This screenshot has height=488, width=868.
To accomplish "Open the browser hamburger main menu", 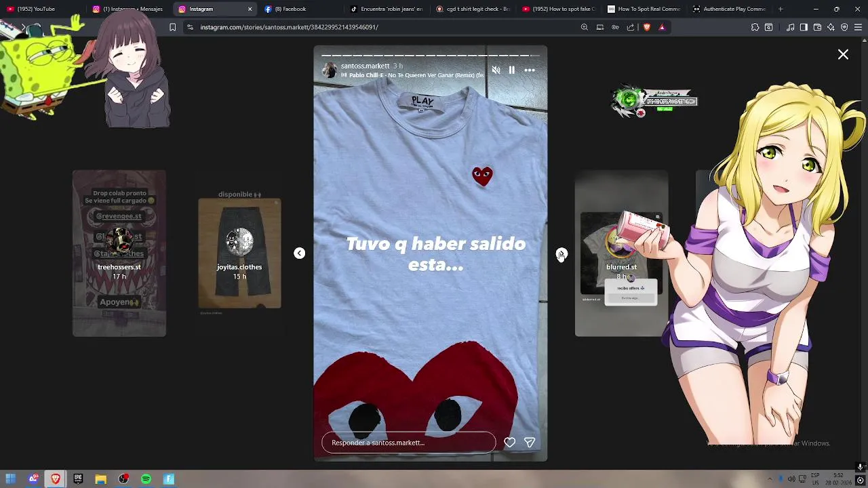I will [859, 27].
